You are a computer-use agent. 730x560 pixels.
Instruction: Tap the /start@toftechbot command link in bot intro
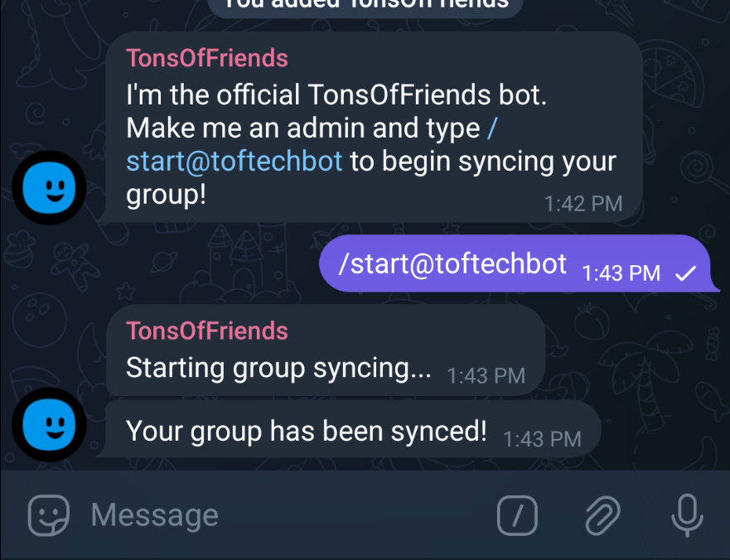click(234, 161)
